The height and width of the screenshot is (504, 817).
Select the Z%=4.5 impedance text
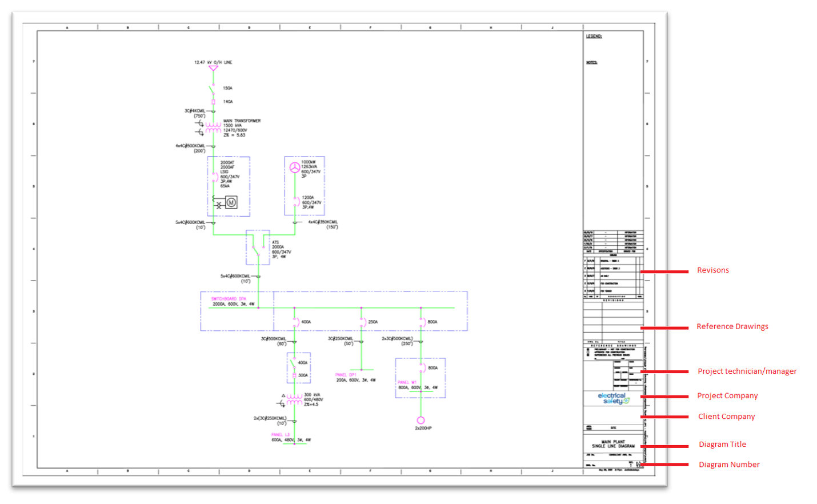pos(311,405)
